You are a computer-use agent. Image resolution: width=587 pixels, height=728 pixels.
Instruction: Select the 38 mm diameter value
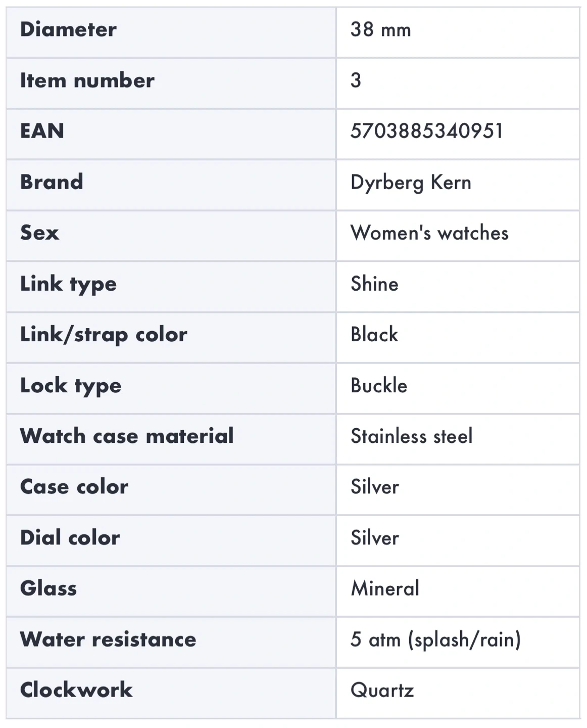point(380,30)
